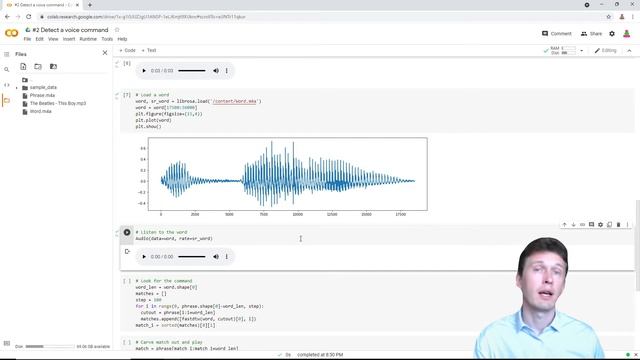Seek on cell 6 audio progress bar
This screenshot has width=640, height=360.
tap(191, 71)
